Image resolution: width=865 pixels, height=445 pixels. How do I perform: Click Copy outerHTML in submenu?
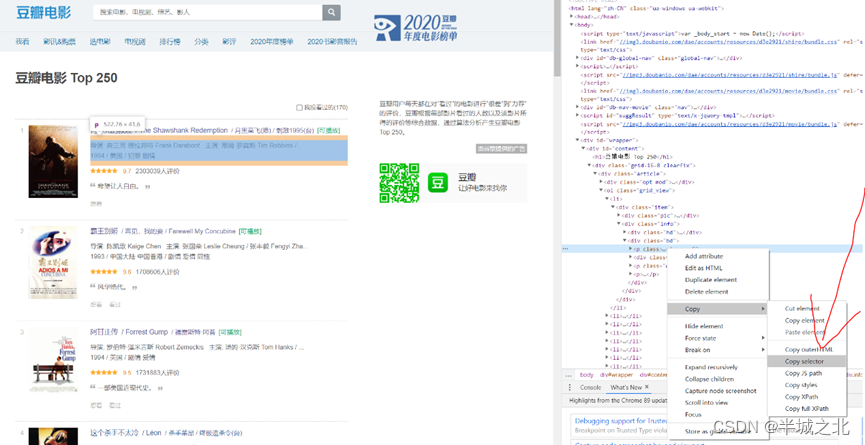coord(807,350)
